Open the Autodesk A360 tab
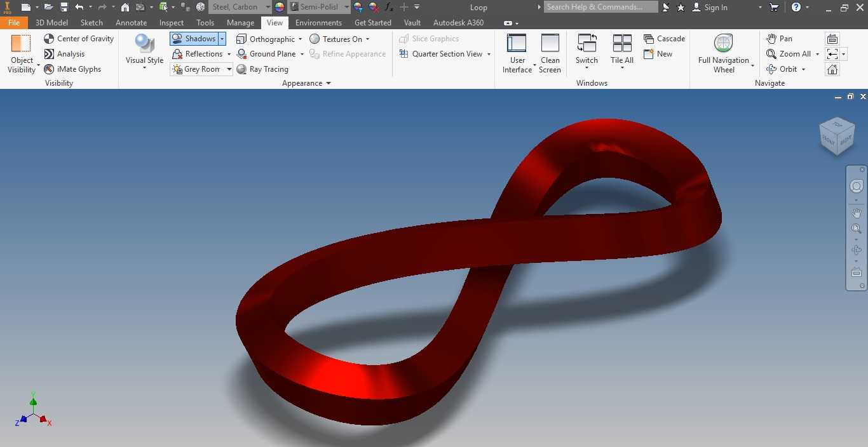868x447 pixels. pos(458,22)
